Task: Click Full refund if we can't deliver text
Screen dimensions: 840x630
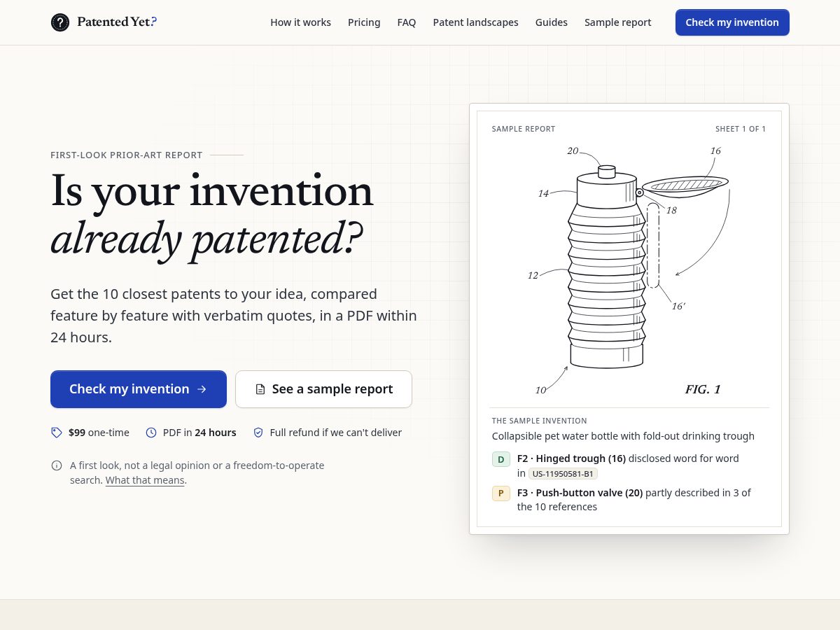Action: click(x=336, y=433)
